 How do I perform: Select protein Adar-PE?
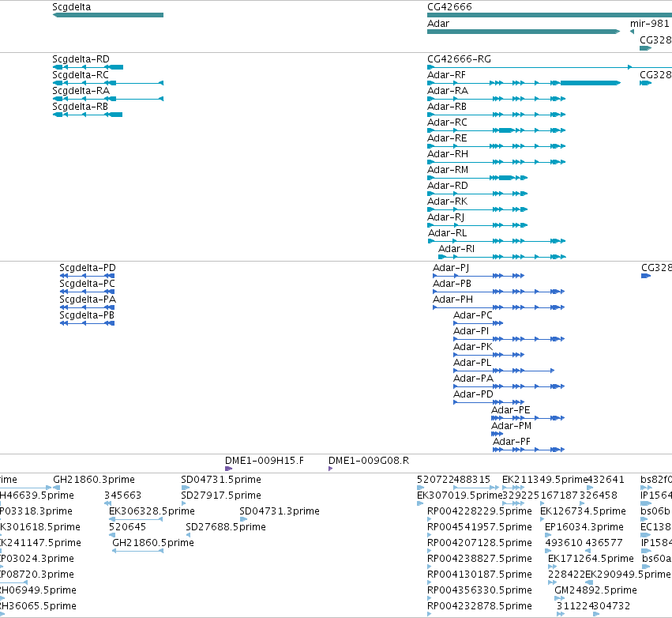tap(528, 418)
